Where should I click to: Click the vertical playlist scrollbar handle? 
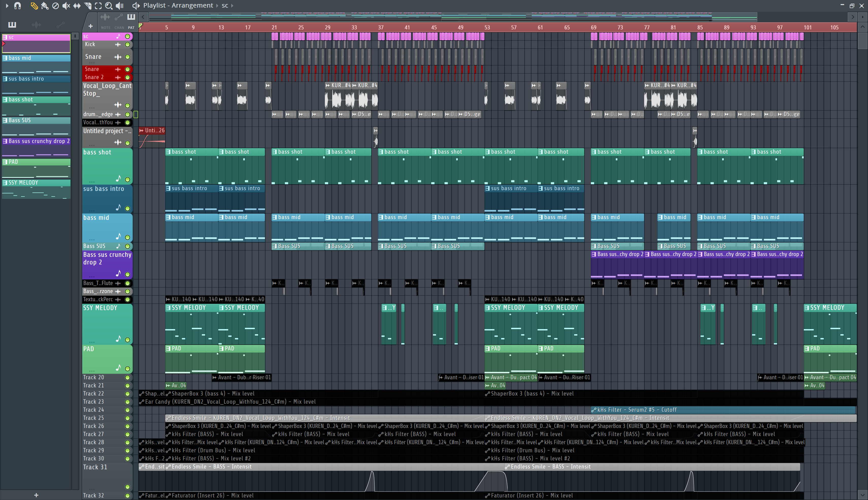click(x=862, y=41)
